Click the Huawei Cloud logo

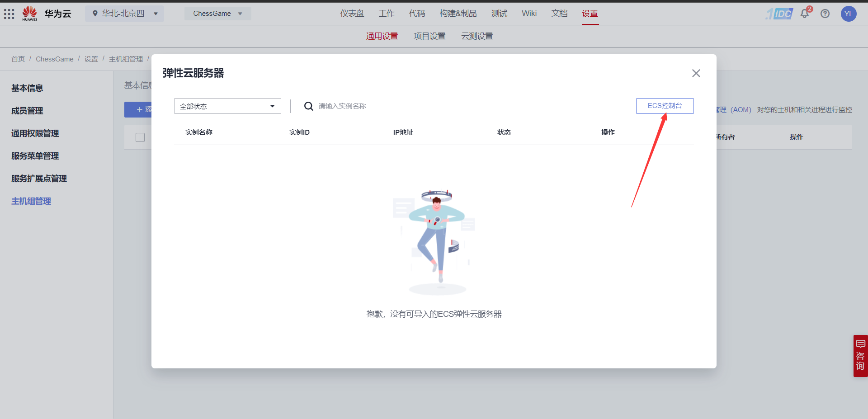29,13
